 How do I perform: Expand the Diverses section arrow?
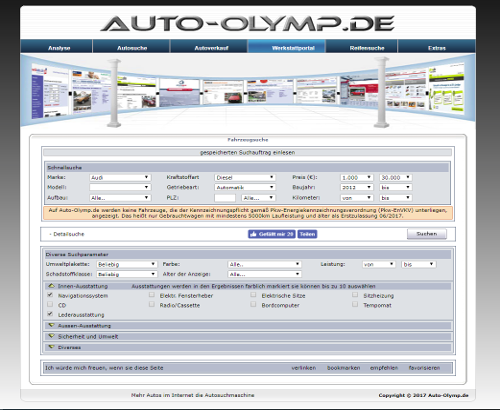click(x=51, y=347)
